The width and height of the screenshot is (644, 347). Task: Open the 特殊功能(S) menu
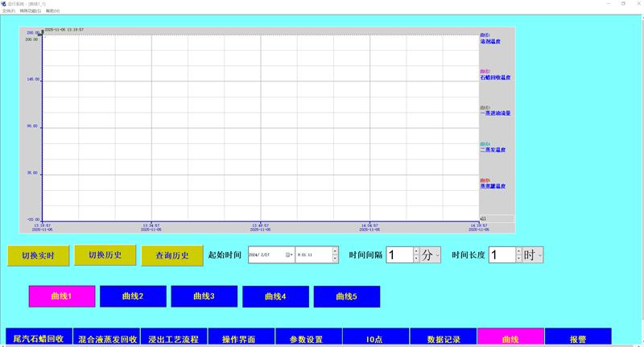(30, 10)
